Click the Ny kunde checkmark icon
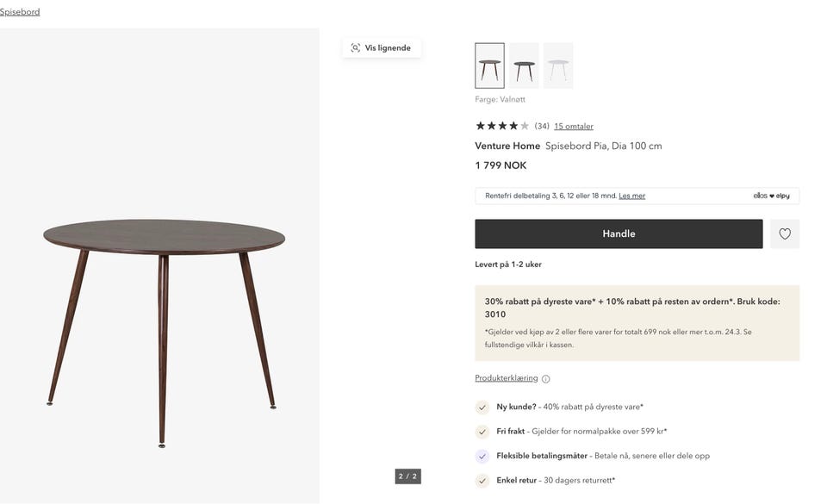This screenshot has height=504, width=827. [482, 408]
